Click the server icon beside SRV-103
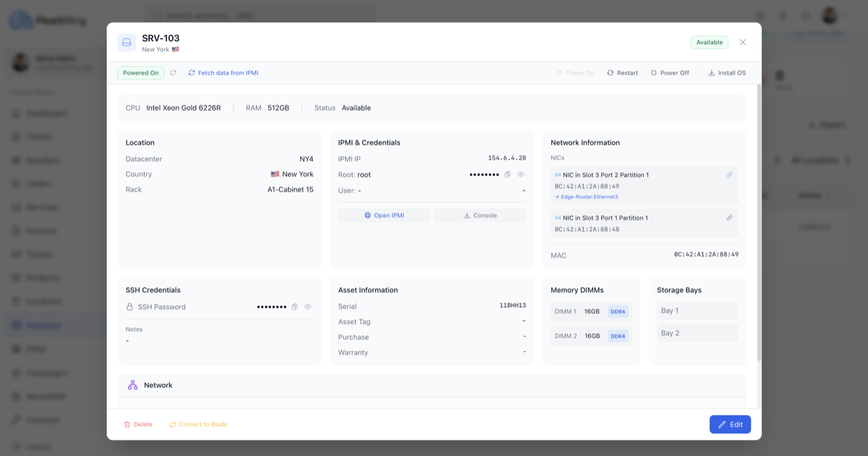The image size is (868, 456). [126, 43]
